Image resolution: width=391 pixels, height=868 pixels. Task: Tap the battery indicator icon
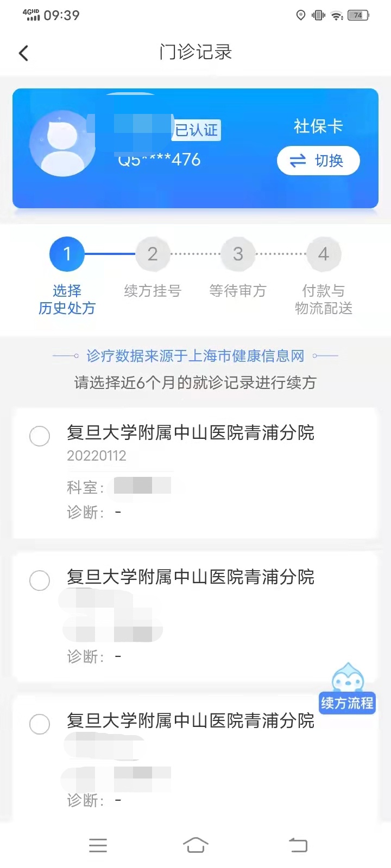(x=358, y=15)
